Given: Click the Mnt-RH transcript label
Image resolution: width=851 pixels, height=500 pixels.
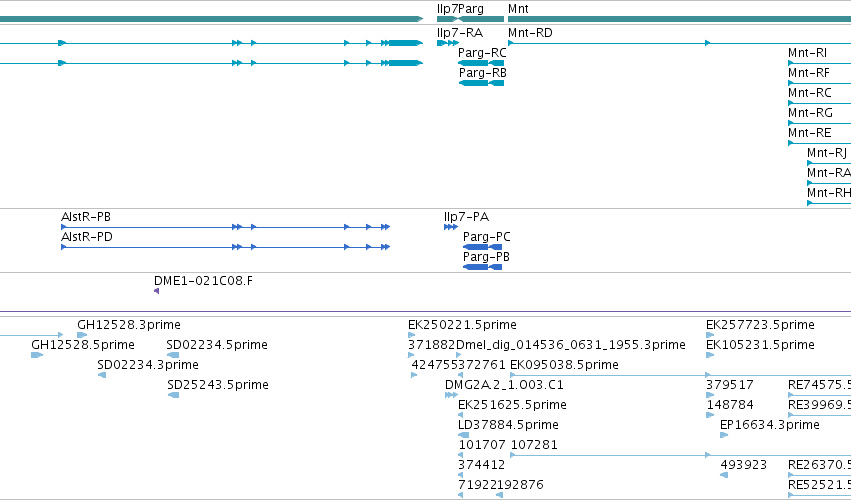Looking at the screenshot, I should (829, 193).
